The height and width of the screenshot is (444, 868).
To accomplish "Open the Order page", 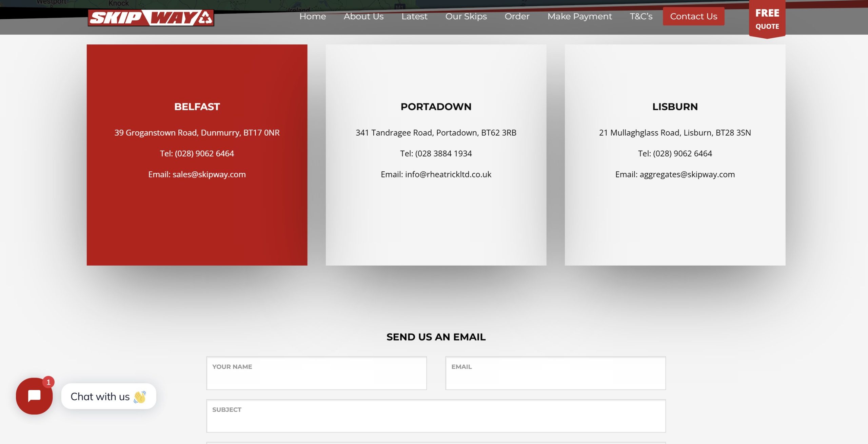I will point(517,16).
